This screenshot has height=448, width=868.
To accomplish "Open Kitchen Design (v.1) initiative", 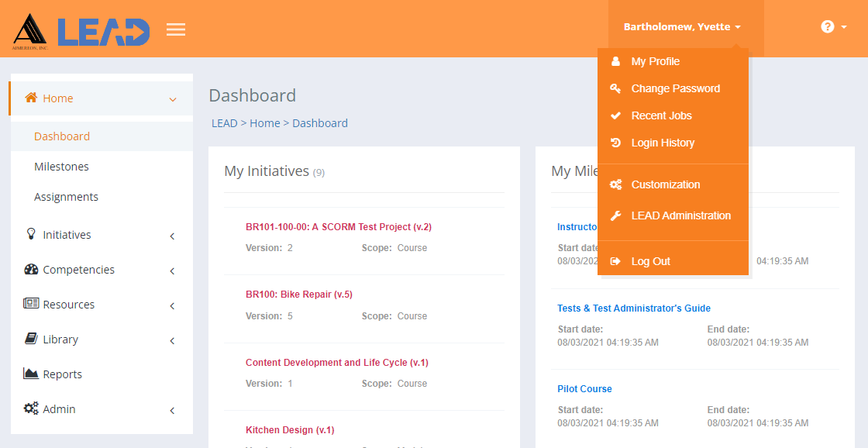I will 290,429.
